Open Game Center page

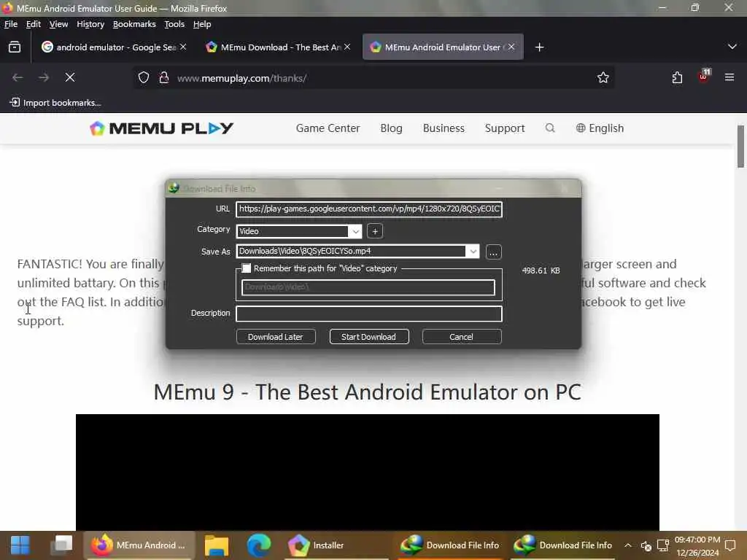[328, 128]
